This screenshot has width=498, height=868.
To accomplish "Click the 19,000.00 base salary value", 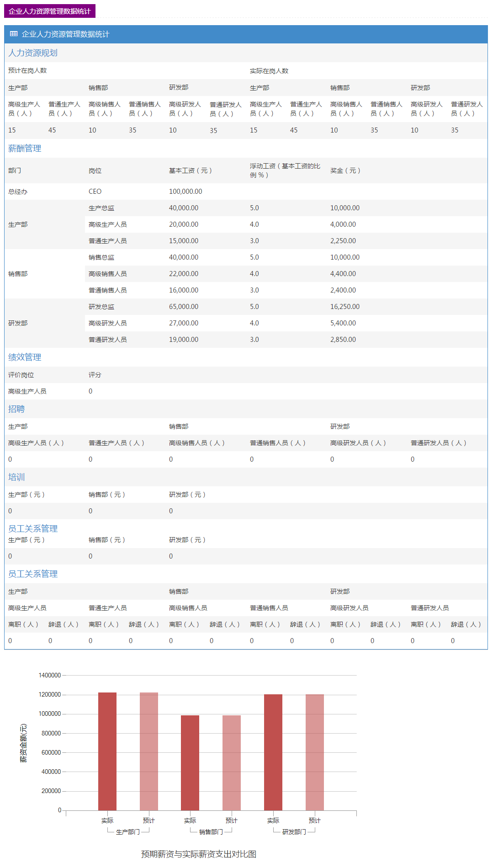I will pos(184,340).
